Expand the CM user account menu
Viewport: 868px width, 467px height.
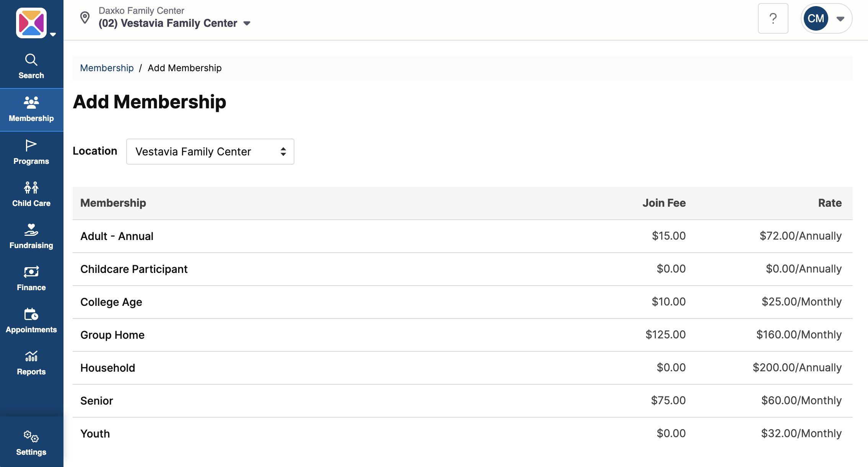[x=826, y=18]
